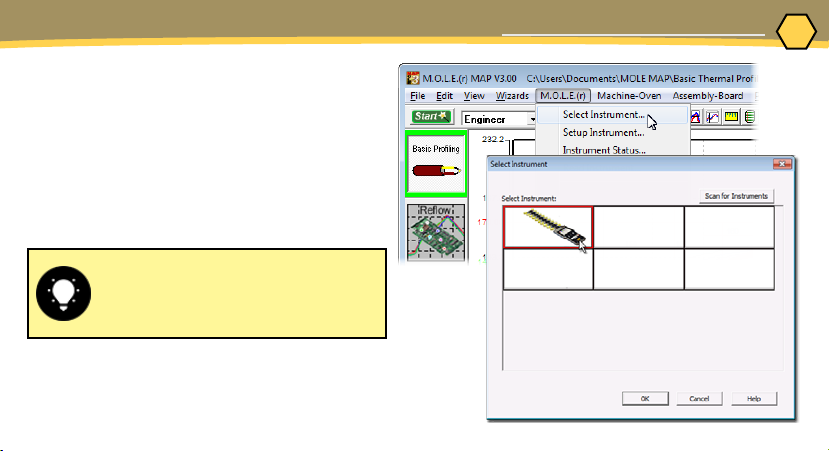The height and width of the screenshot is (451, 829).
Task: Click Cancel in Select Instrument dialog
Action: click(699, 399)
